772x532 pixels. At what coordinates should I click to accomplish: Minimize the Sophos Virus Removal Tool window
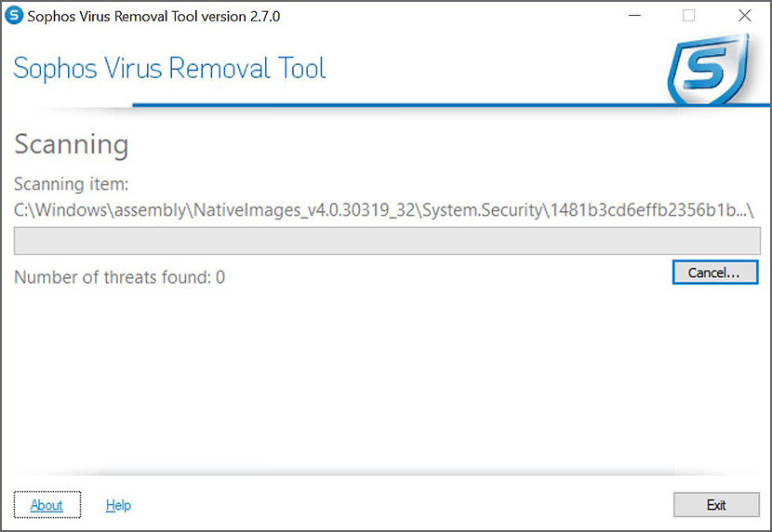[634, 16]
